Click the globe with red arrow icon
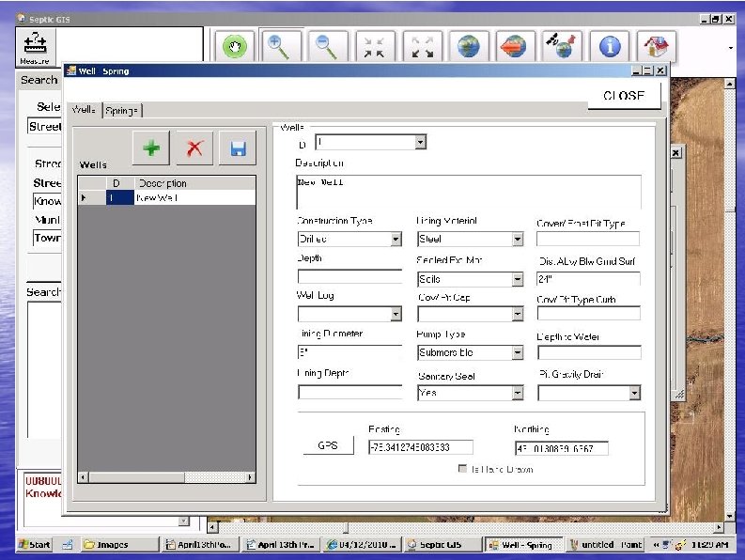Image resolution: width=745 pixels, height=560 pixels. tap(515, 47)
